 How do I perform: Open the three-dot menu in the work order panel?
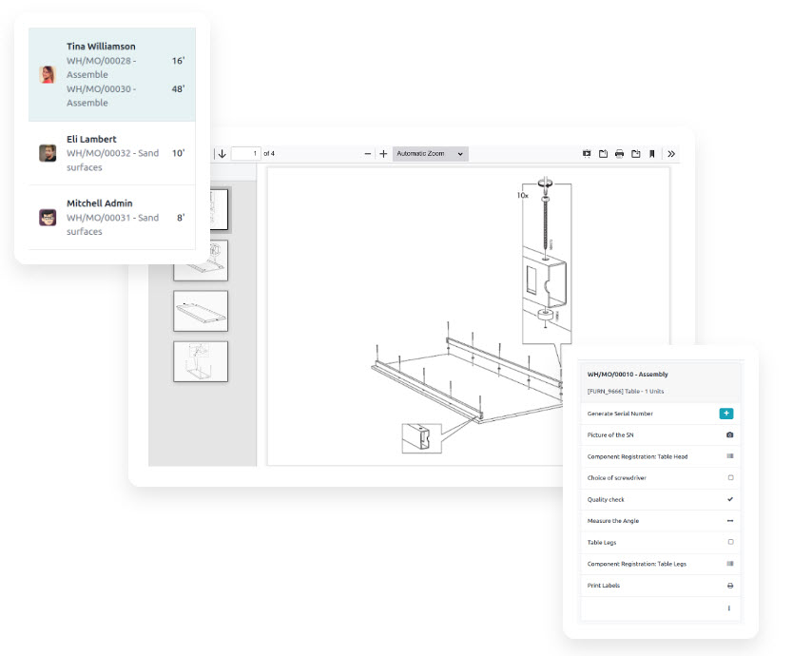click(729, 608)
